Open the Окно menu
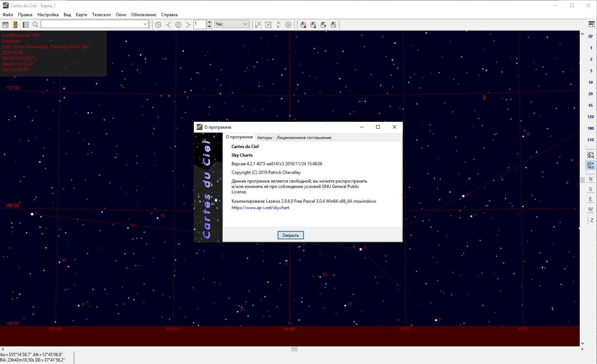This screenshot has height=364, width=597. 121,15
